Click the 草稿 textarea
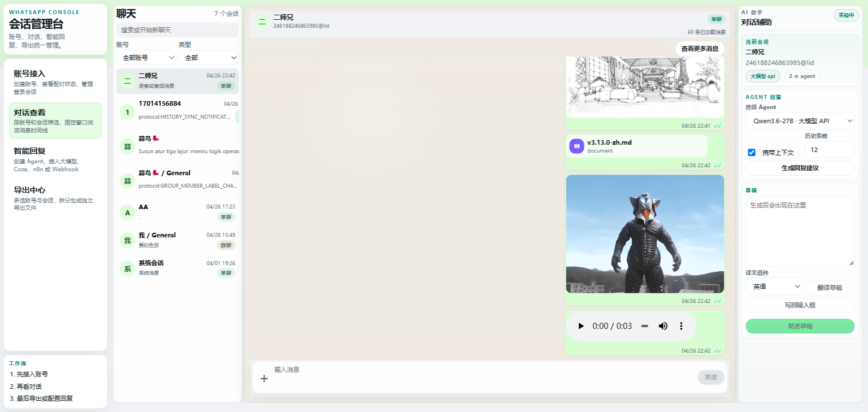868x412 pixels. pyautogui.click(x=800, y=231)
